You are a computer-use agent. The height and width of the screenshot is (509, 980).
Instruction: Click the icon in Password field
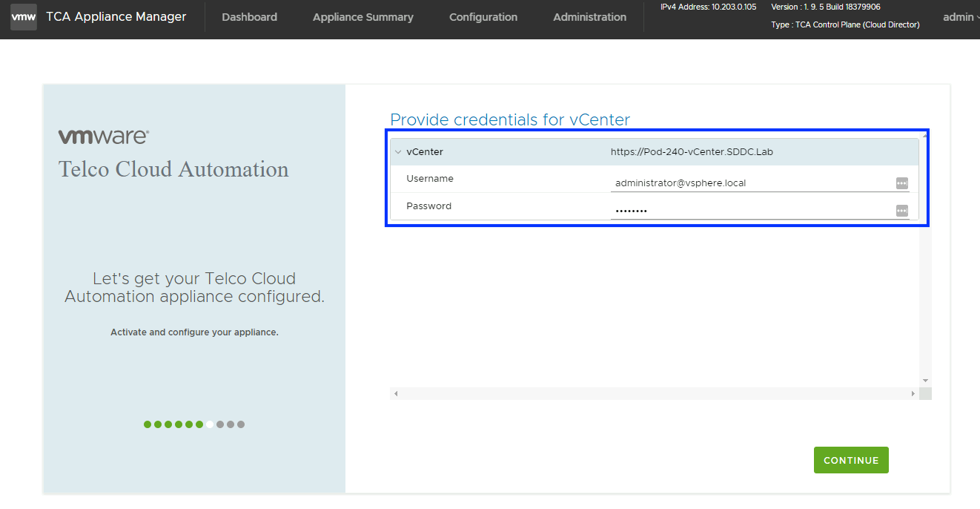901,211
